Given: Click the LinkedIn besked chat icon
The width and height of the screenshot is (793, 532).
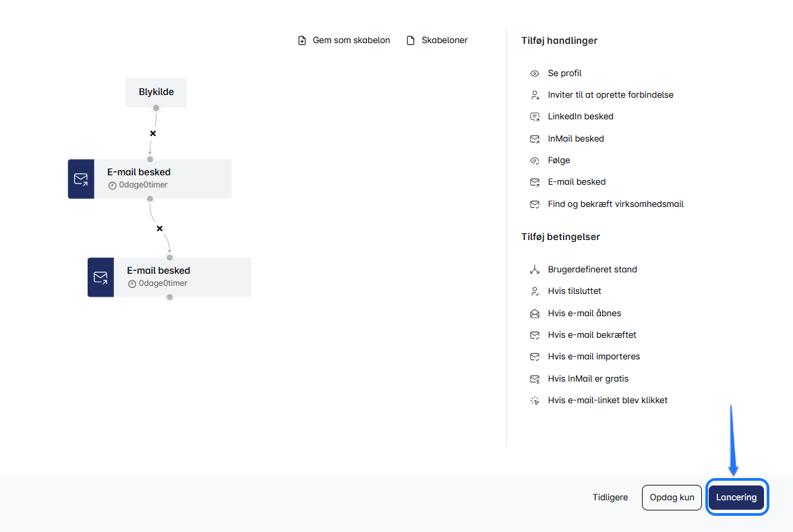Looking at the screenshot, I should (535, 117).
